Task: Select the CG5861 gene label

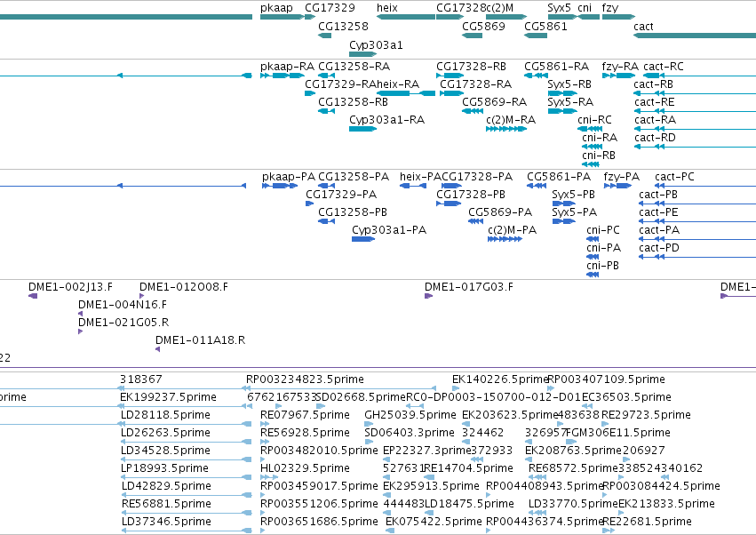Action: tap(545, 26)
